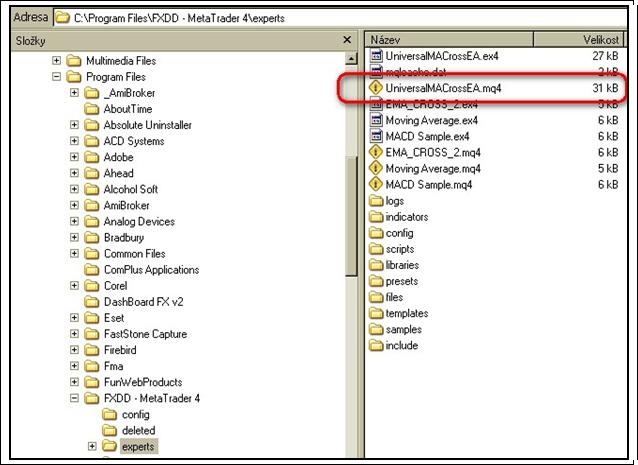Select EMA_CROSS_2.mq4 file icon
The image size is (638, 465).
coord(375,152)
